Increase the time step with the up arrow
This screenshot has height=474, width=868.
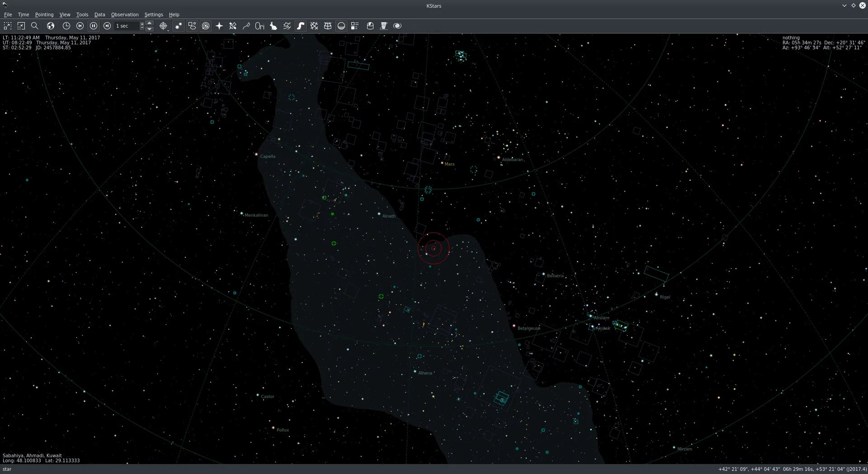click(x=149, y=23)
